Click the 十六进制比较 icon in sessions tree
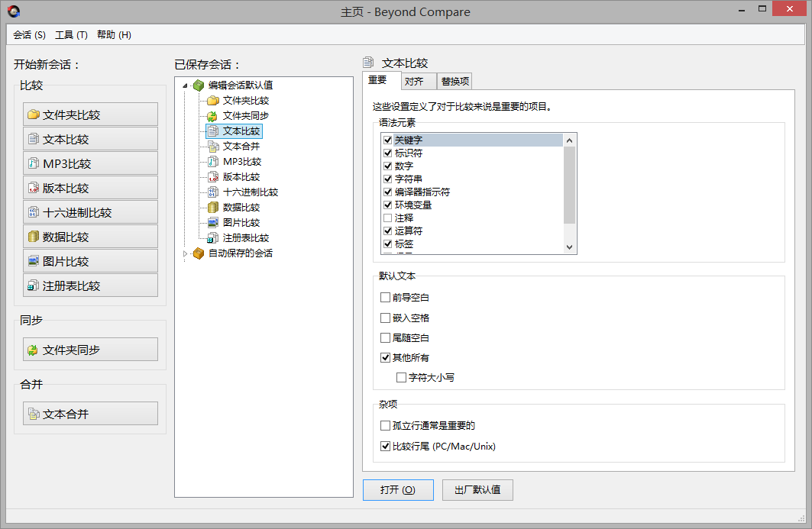This screenshot has width=812, height=529. [x=213, y=192]
